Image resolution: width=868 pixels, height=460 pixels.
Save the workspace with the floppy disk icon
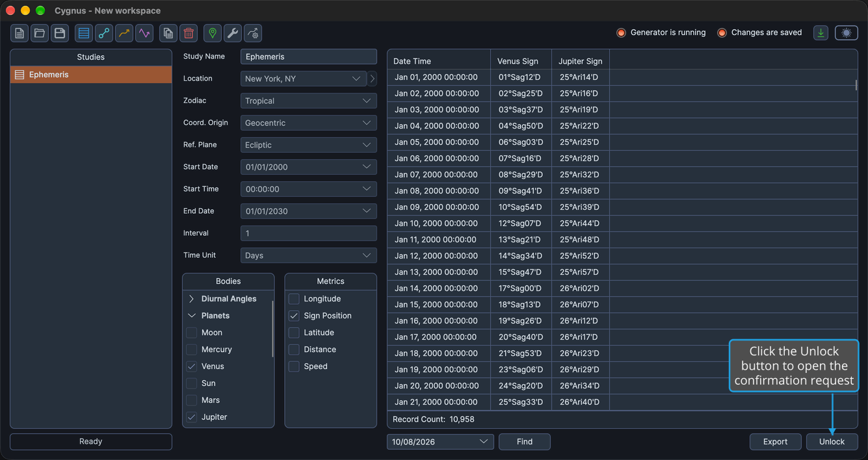click(60, 33)
